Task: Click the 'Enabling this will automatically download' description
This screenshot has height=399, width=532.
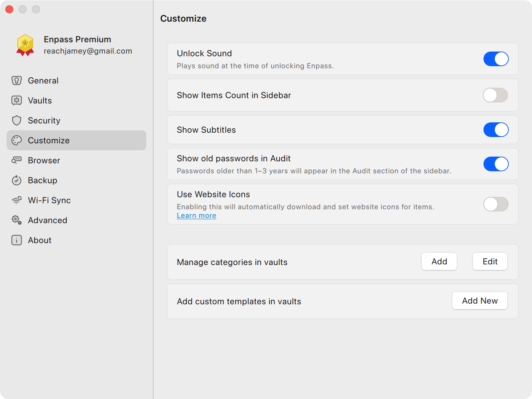Action: [x=306, y=207]
